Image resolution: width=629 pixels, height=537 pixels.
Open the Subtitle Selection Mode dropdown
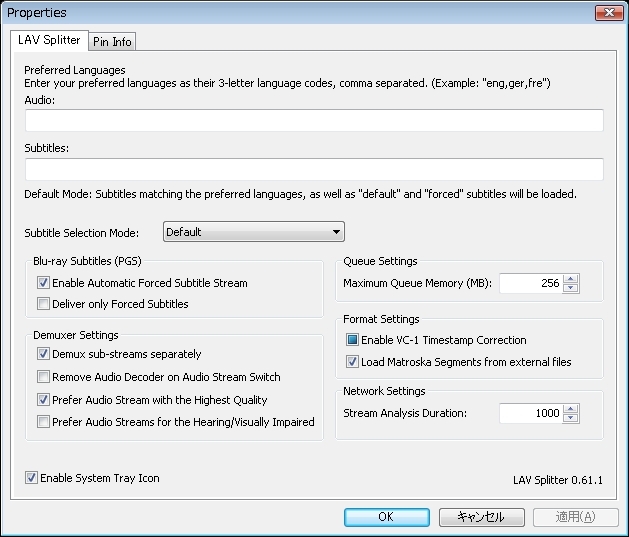pyautogui.click(x=253, y=232)
